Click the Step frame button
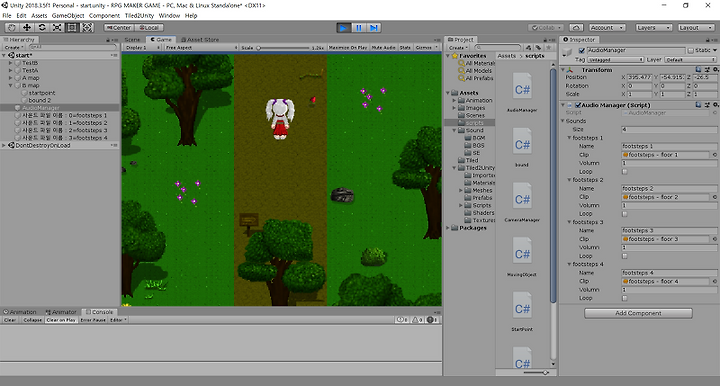The width and height of the screenshot is (720, 386). point(374,28)
